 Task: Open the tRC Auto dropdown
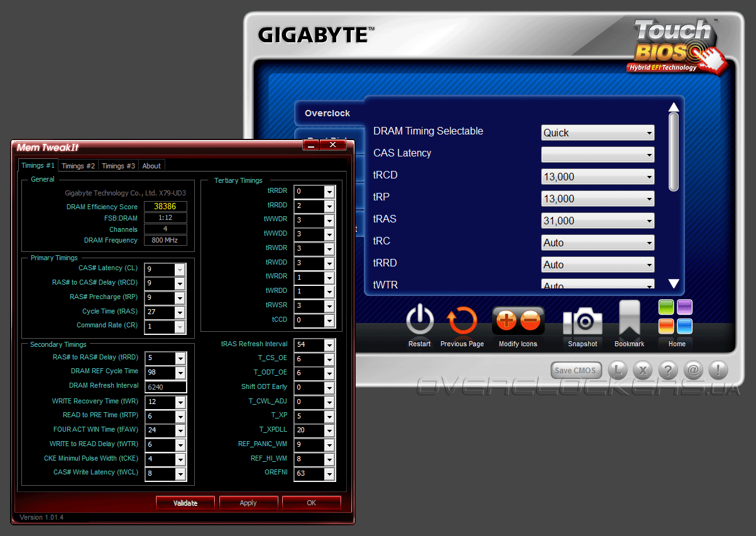[598, 243]
